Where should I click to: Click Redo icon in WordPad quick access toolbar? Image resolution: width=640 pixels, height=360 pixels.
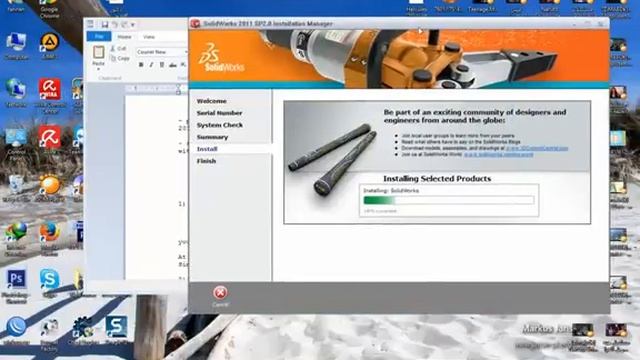click(124, 25)
